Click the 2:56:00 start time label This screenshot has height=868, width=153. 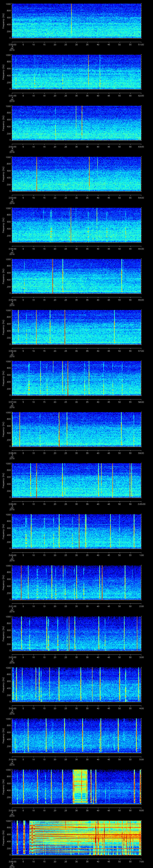click(x=12, y=351)
